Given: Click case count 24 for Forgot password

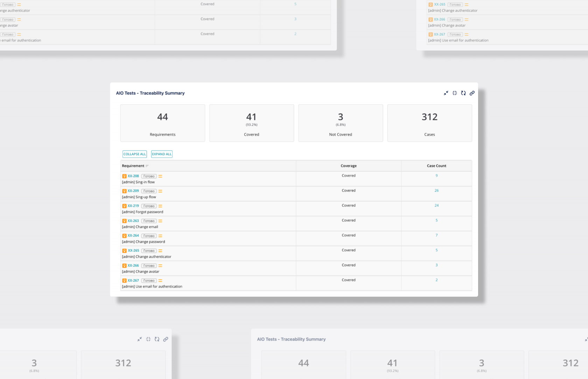Looking at the screenshot, I should (x=436, y=205).
